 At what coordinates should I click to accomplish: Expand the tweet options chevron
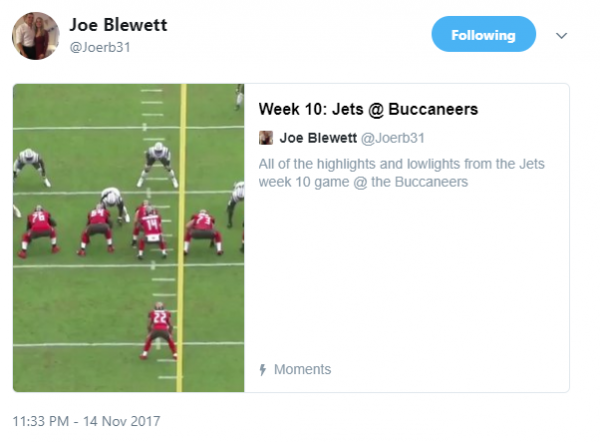pyautogui.click(x=561, y=35)
